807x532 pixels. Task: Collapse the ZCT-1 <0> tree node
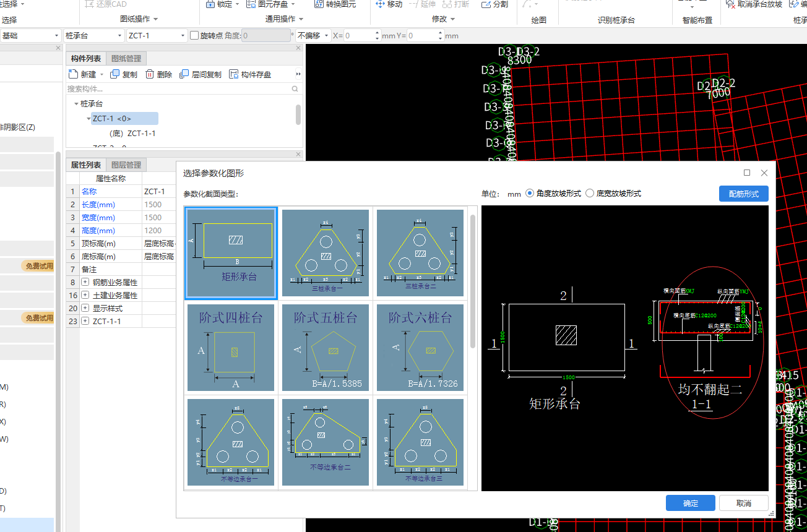(x=88, y=119)
